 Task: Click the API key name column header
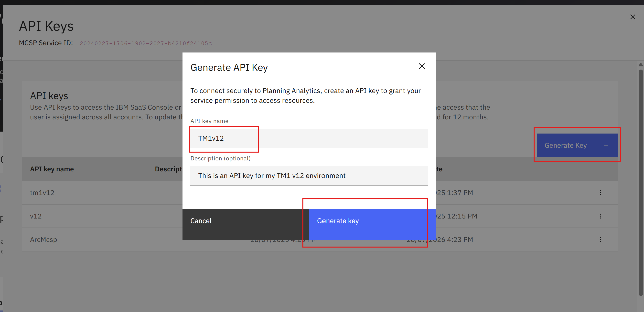(52, 169)
